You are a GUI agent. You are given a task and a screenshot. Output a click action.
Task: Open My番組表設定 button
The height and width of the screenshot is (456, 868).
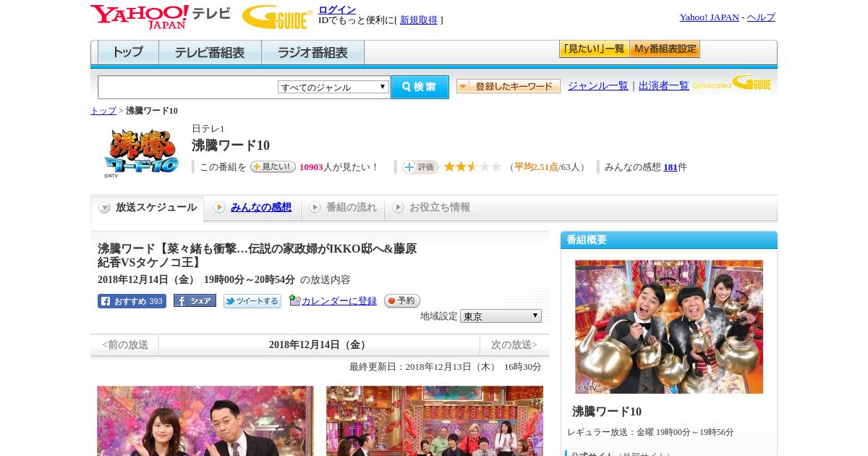[x=665, y=49]
